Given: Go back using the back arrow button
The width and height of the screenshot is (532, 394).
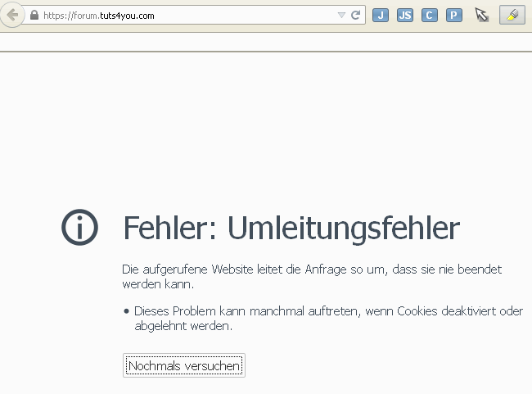Looking at the screenshot, I should [x=11, y=15].
